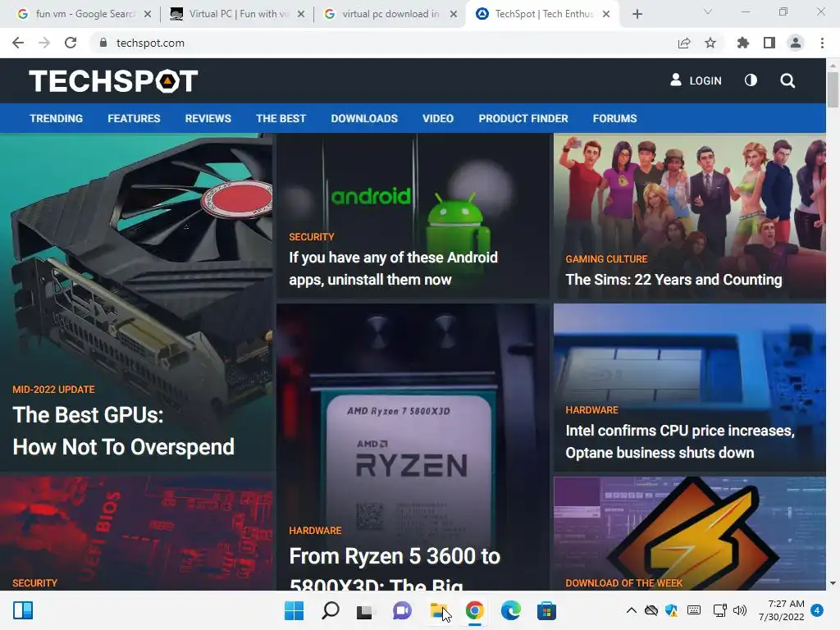
Task: Open File Explorer from the taskbar
Action: [439, 610]
